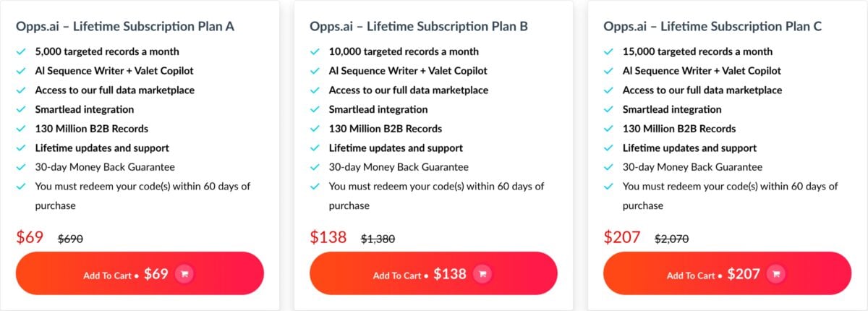Click checkmark beside Plan B AI Sequence Writer
This screenshot has width=868, height=311.
tap(315, 71)
